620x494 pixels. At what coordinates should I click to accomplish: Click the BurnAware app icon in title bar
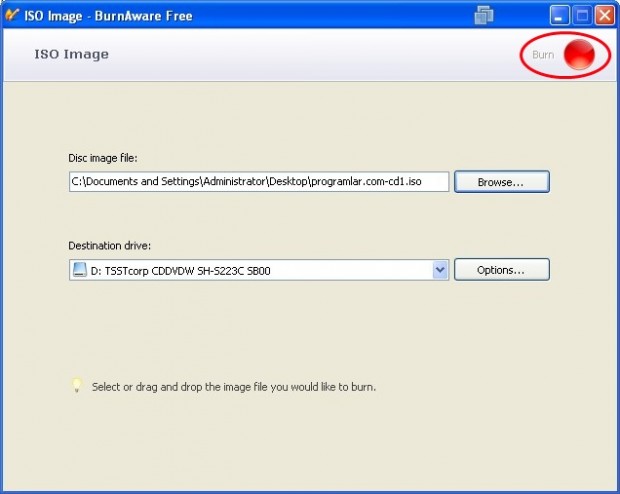click(12, 15)
